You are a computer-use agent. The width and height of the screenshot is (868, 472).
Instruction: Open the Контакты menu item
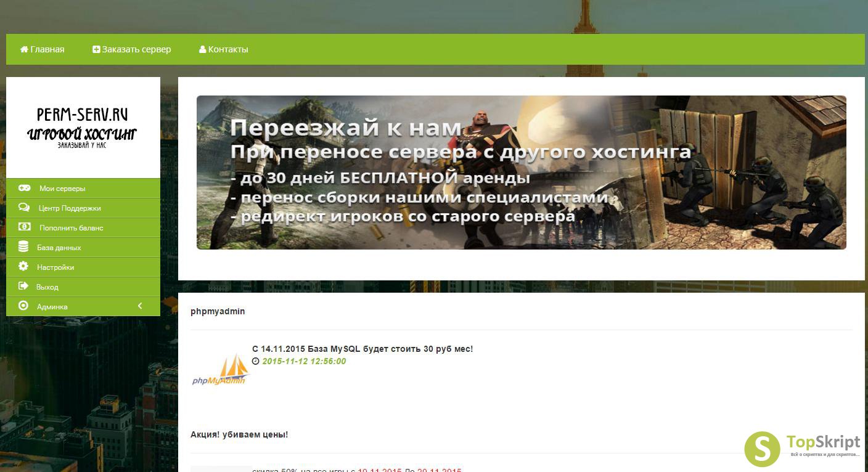[x=224, y=49]
